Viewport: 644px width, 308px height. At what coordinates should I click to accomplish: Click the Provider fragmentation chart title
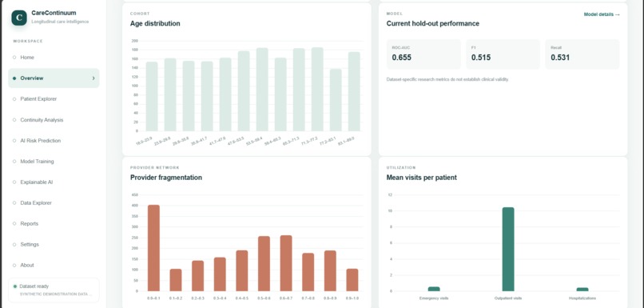166,178
